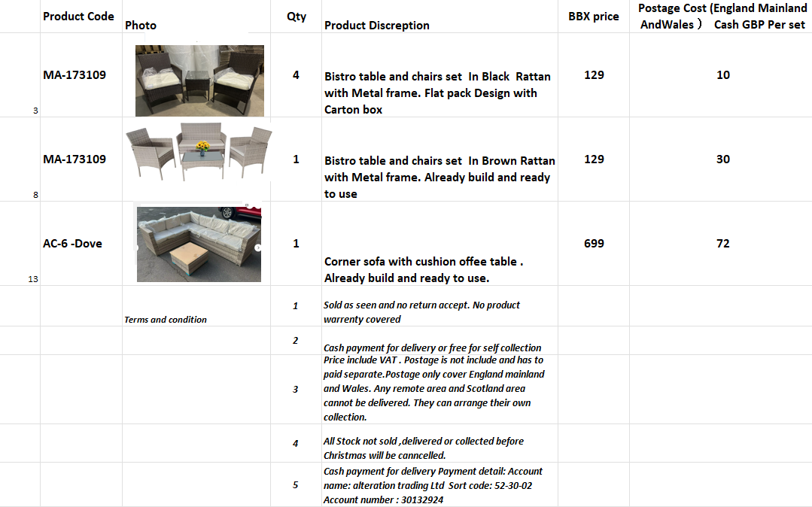Click the Postage Cost header cell
This screenshot has width=812, height=507.
[x=722, y=17]
